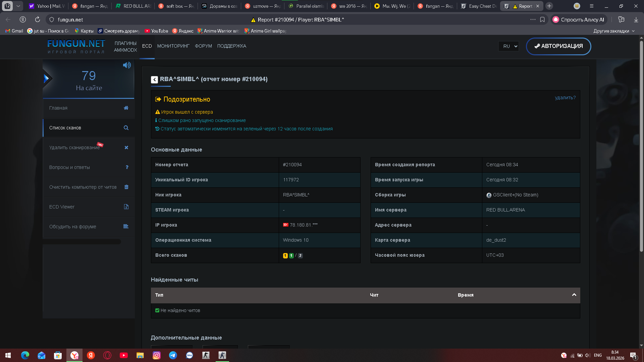Toggle the Не найдено читов checkbox
This screenshot has height=362, width=644.
157,310
